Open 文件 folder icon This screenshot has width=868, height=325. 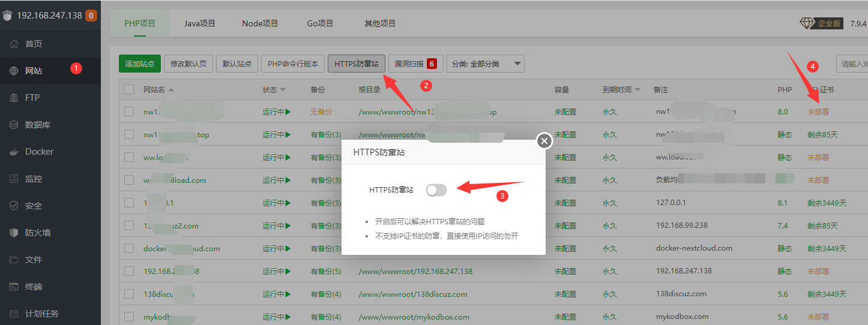coord(14,260)
